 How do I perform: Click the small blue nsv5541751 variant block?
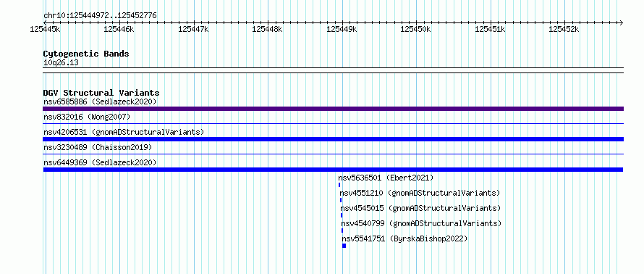click(344, 246)
